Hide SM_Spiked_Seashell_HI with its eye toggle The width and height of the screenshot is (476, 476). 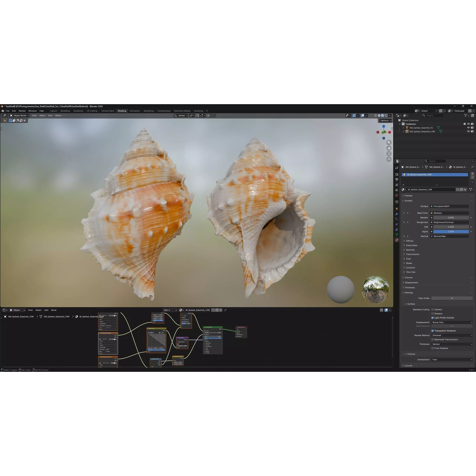tap(468, 128)
